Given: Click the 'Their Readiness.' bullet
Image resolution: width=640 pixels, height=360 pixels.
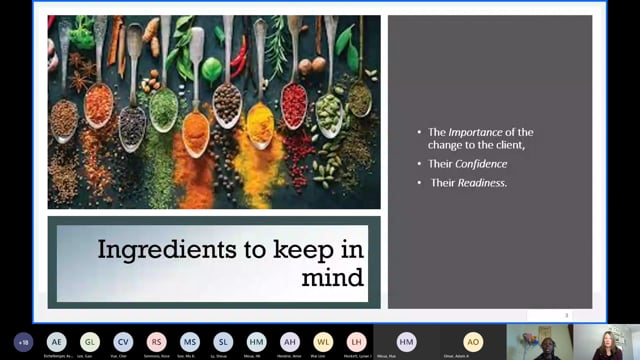Looking at the screenshot, I should pos(469,183).
